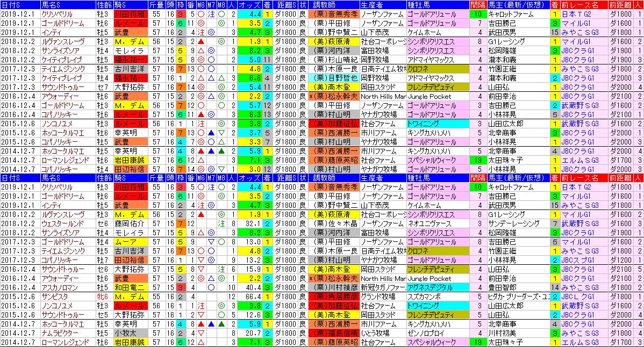This screenshot has width=644, height=347.
Task: Select horse name ナムラビクター
Action: (x=60, y=333)
